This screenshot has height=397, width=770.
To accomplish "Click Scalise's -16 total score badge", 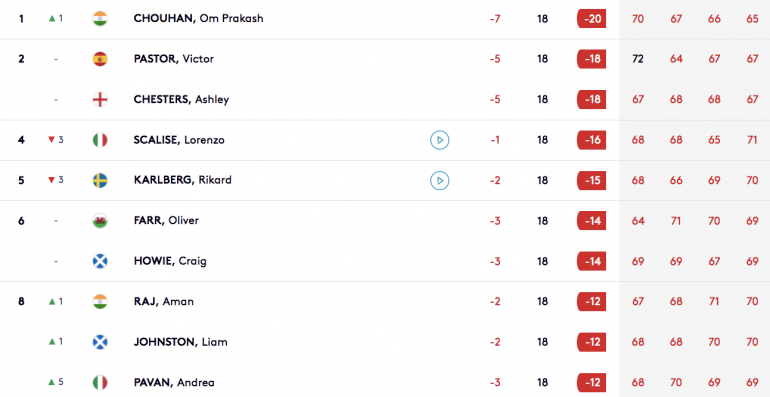I will (591, 140).
